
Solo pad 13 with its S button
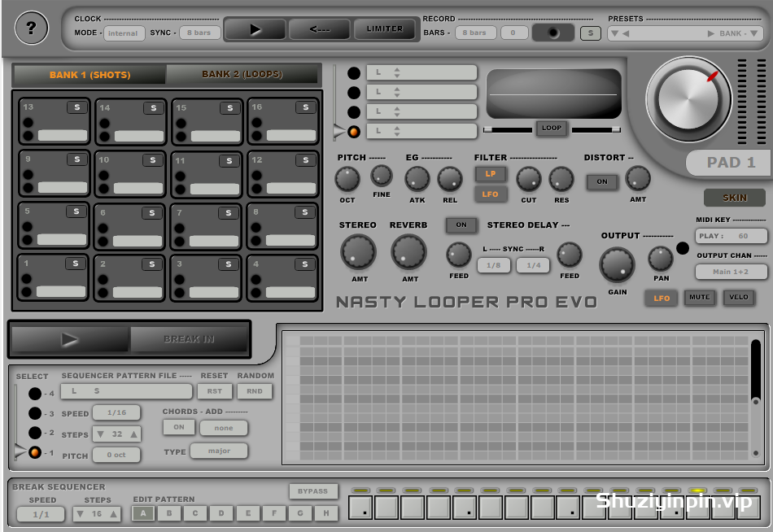click(x=77, y=107)
